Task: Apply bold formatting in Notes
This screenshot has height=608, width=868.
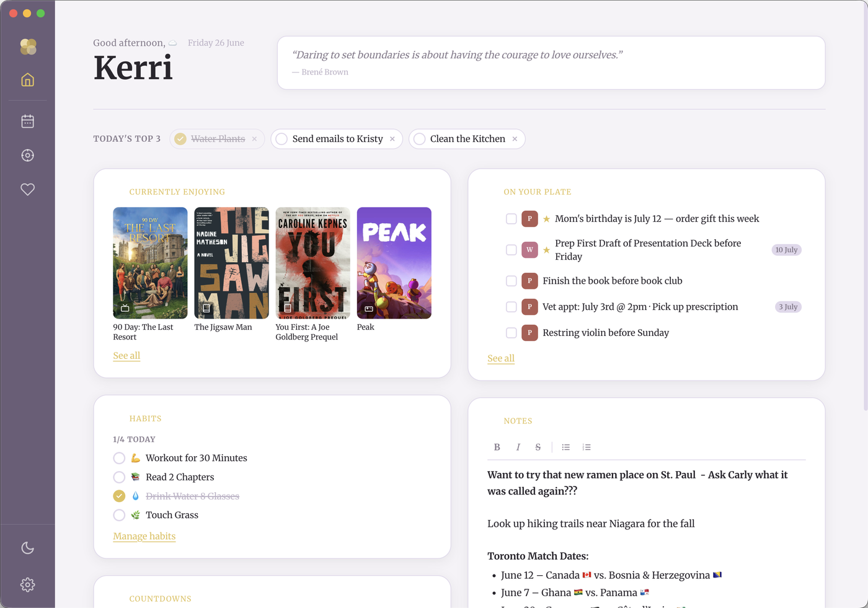Action: (x=497, y=447)
